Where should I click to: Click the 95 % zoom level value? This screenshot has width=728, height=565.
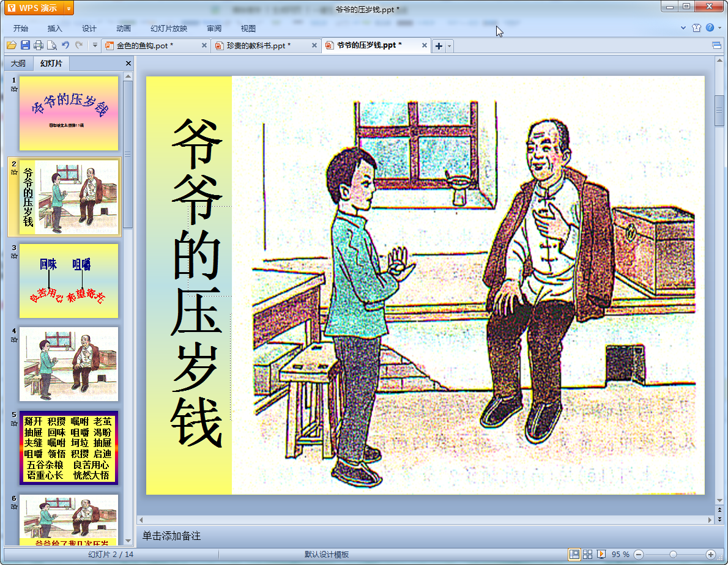pos(620,555)
